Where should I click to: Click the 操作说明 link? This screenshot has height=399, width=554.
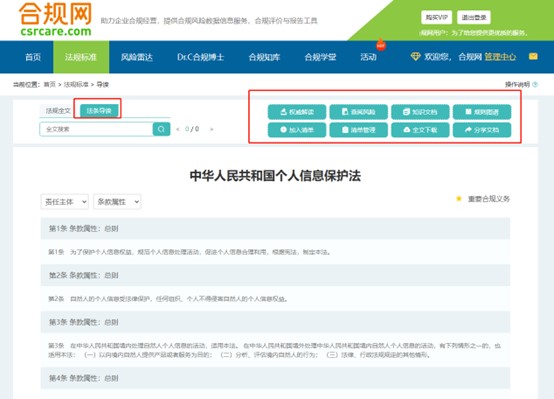517,84
